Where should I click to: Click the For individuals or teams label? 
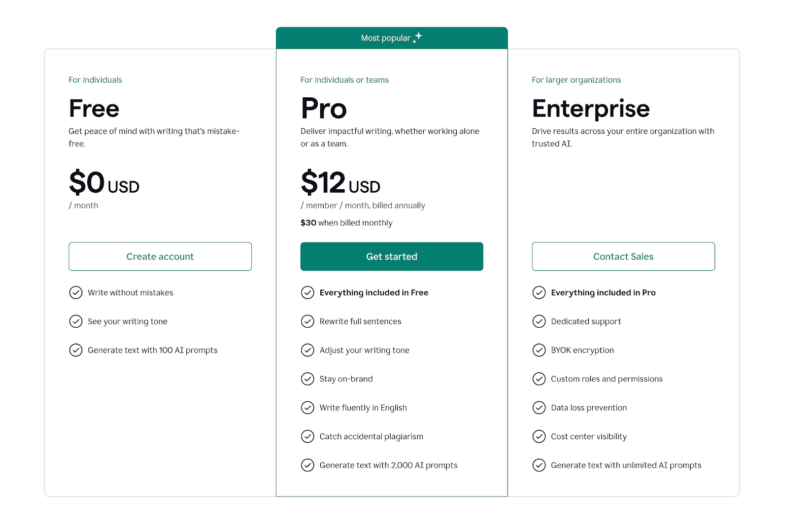pos(345,80)
